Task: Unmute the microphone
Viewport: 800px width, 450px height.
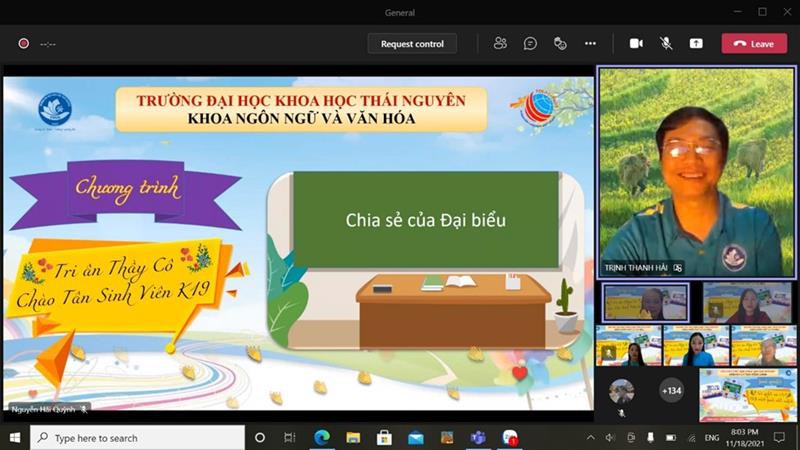Action: (x=666, y=43)
